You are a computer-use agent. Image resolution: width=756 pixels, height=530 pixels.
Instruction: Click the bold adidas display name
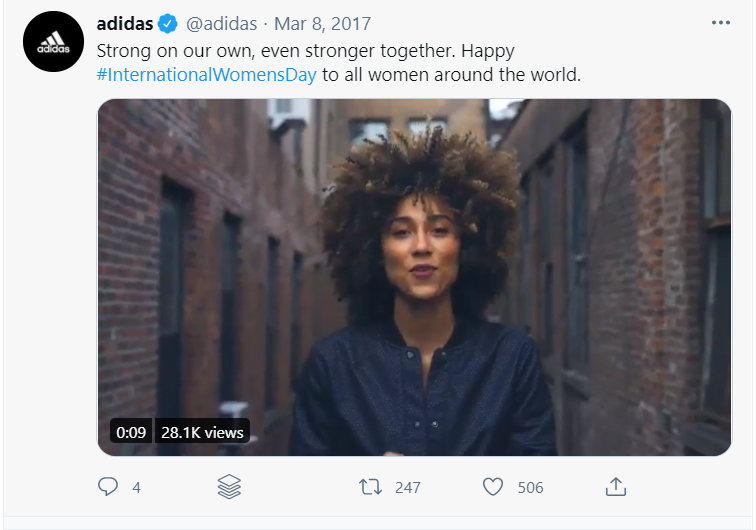pyautogui.click(x=125, y=24)
